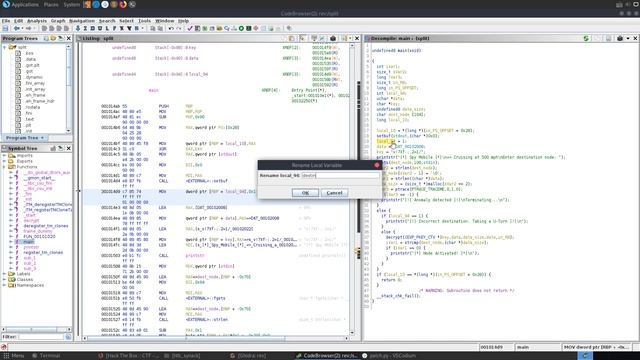Select decrypt function in Symbol Tree

tap(31, 220)
